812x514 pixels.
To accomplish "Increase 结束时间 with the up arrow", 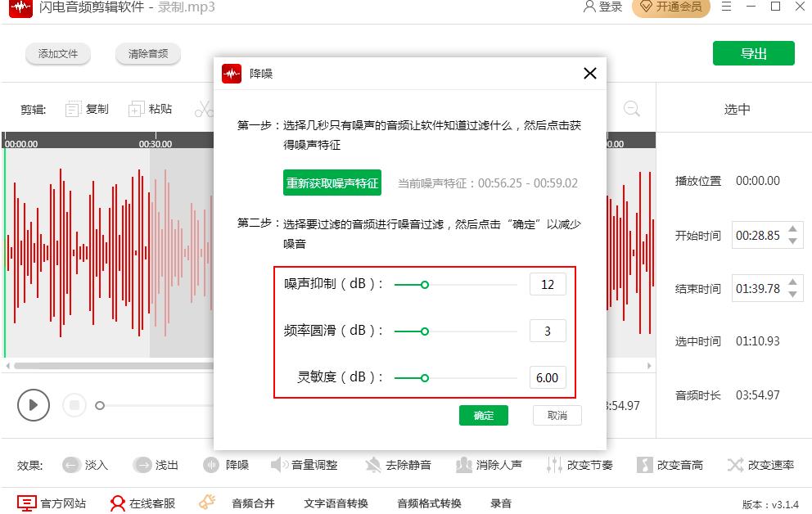I will point(792,282).
